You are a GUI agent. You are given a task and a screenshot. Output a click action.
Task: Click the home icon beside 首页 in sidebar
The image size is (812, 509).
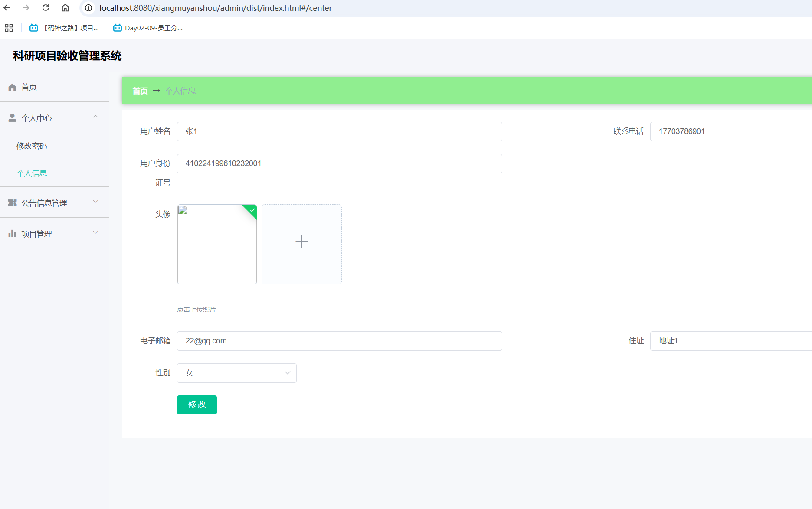pos(12,87)
